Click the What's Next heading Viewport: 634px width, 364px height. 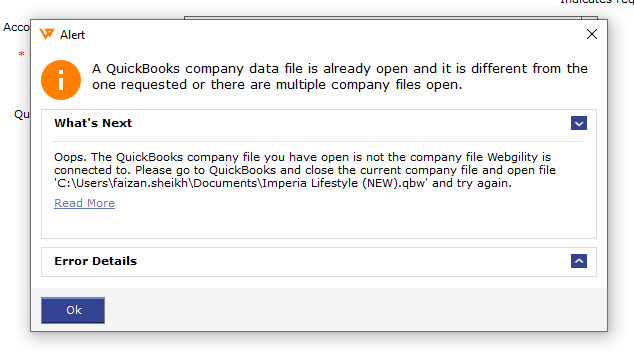click(x=93, y=123)
